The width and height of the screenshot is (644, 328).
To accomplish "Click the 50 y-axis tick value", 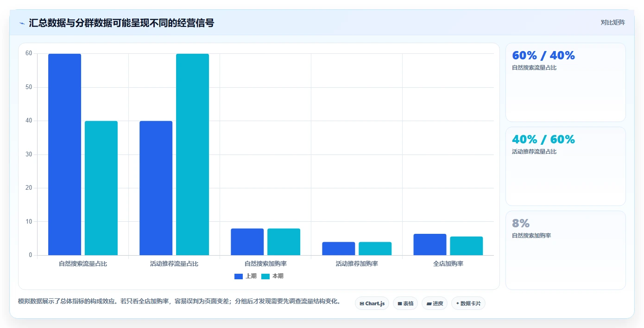I will click(29, 87).
